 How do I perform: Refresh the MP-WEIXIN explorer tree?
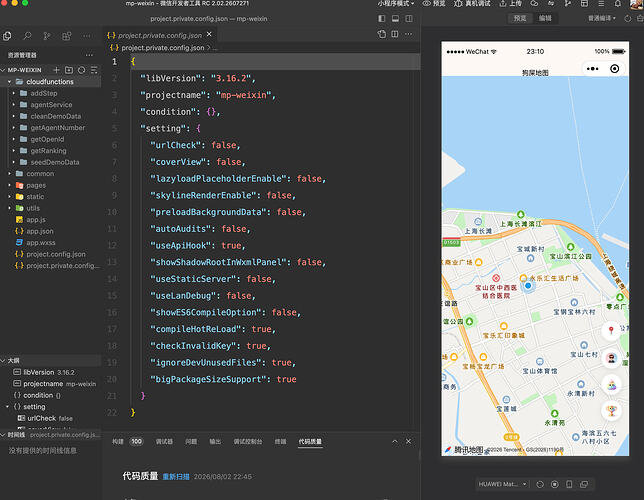pyautogui.click(x=81, y=70)
